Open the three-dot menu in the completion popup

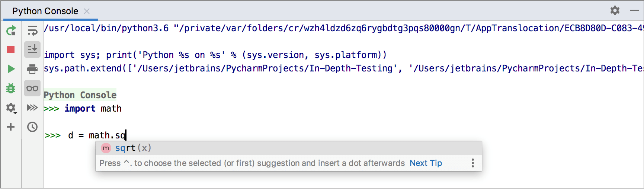[472, 163]
